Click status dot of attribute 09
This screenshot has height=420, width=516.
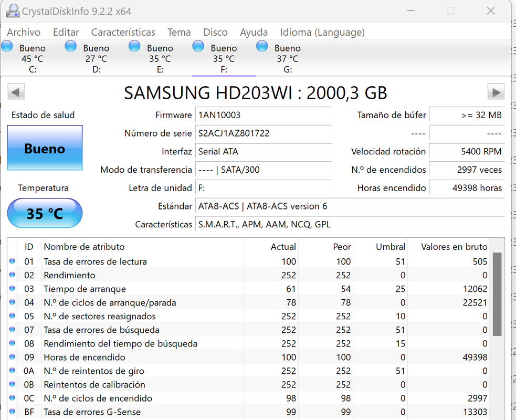12,356
